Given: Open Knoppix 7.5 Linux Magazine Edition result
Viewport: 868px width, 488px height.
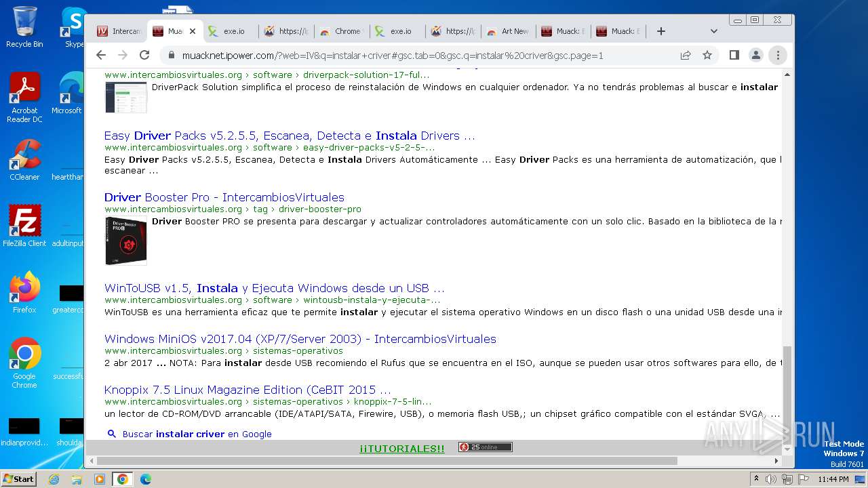Looking at the screenshot, I should click(x=248, y=390).
